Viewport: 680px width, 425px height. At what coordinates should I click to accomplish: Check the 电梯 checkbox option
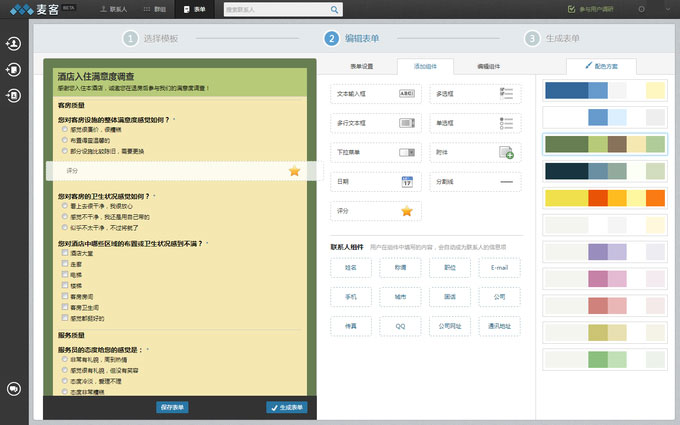pos(64,272)
